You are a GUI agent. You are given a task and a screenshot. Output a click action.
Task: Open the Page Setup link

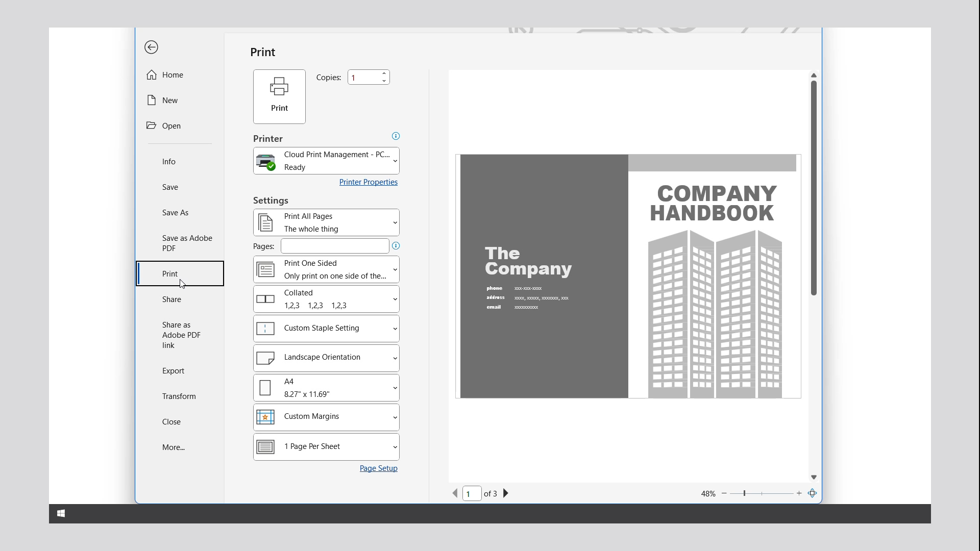[x=378, y=468]
